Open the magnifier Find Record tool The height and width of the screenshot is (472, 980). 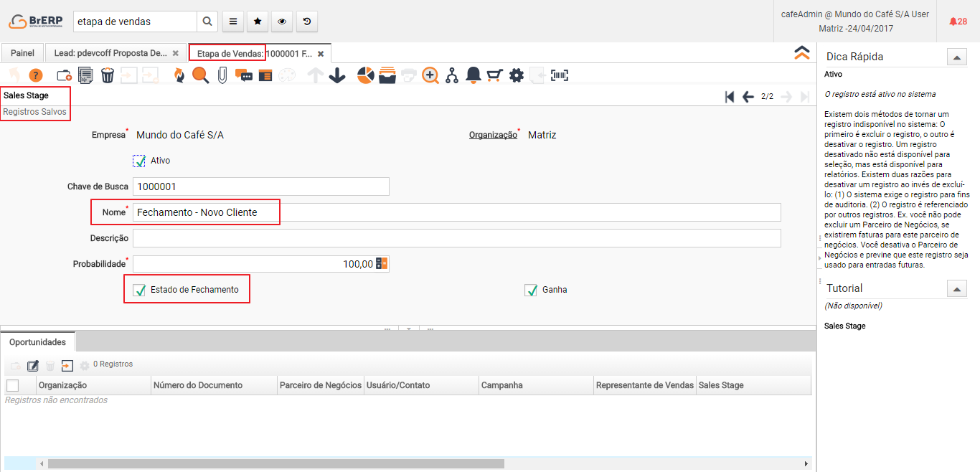click(x=200, y=75)
